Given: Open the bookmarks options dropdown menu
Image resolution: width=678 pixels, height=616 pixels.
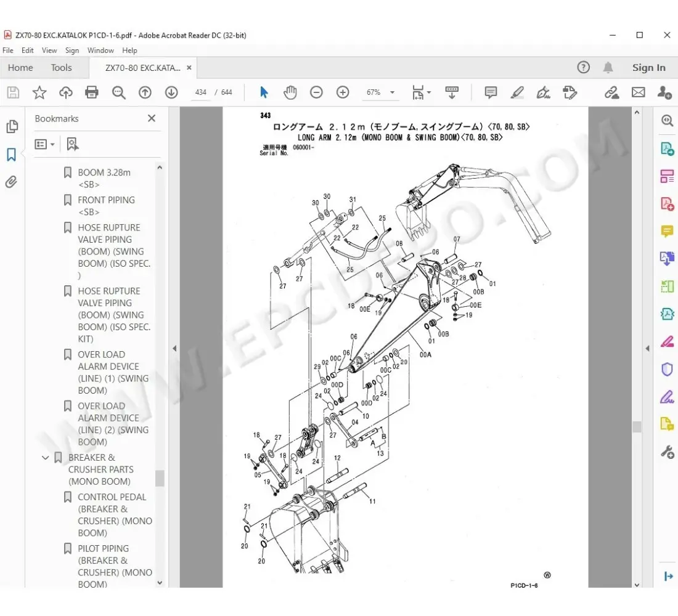Looking at the screenshot, I should 45,144.
